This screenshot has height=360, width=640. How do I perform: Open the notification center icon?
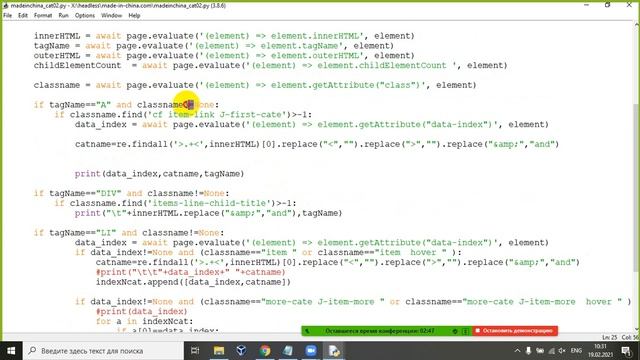[x=626, y=351]
